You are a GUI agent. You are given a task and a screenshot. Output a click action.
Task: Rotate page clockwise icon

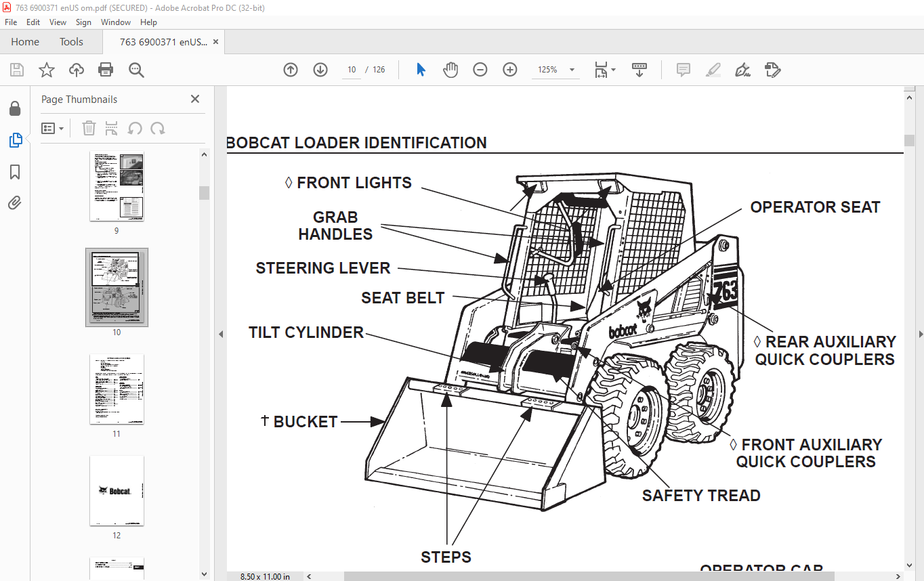coord(158,128)
